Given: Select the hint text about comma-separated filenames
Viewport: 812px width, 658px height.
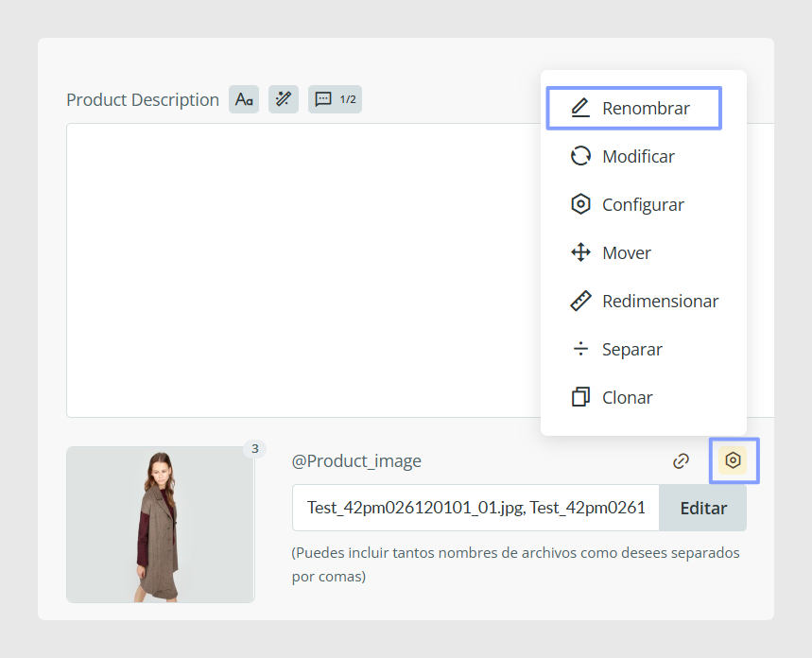Looking at the screenshot, I should point(515,564).
